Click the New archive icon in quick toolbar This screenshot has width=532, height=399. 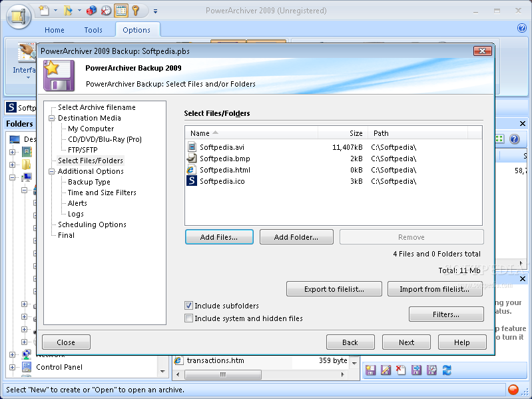pyautogui.click(x=44, y=11)
